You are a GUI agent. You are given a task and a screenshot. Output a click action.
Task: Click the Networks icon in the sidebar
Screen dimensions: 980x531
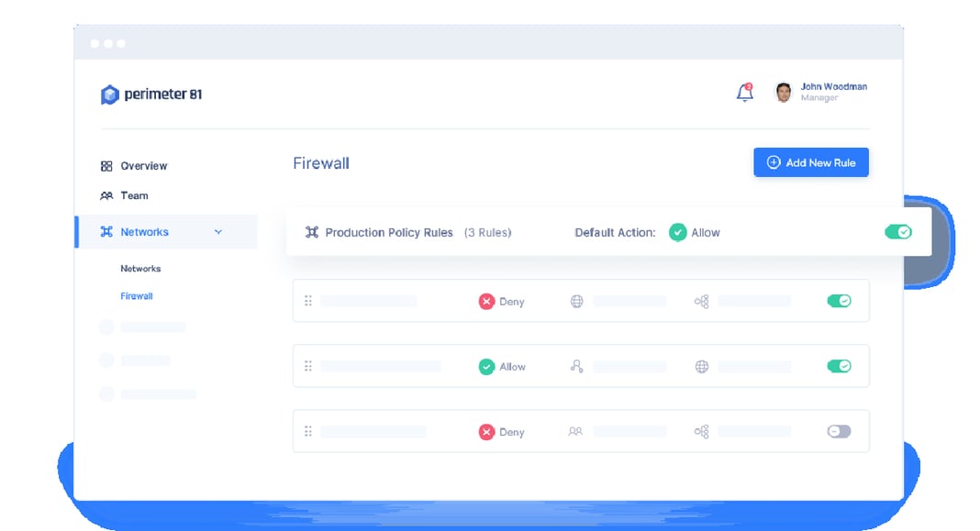pyautogui.click(x=106, y=232)
